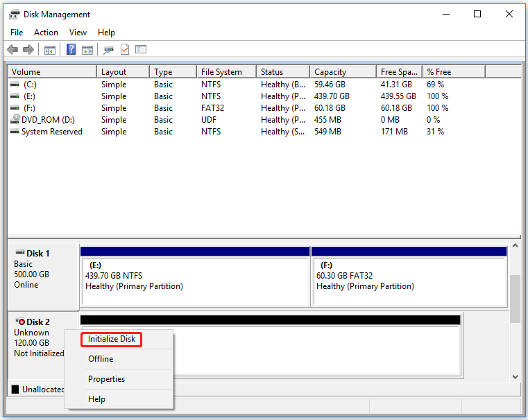Click the Connect/Rescan disk toolbar icon
Image resolution: width=528 pixels, height=420 pixels.
(108, 50)
